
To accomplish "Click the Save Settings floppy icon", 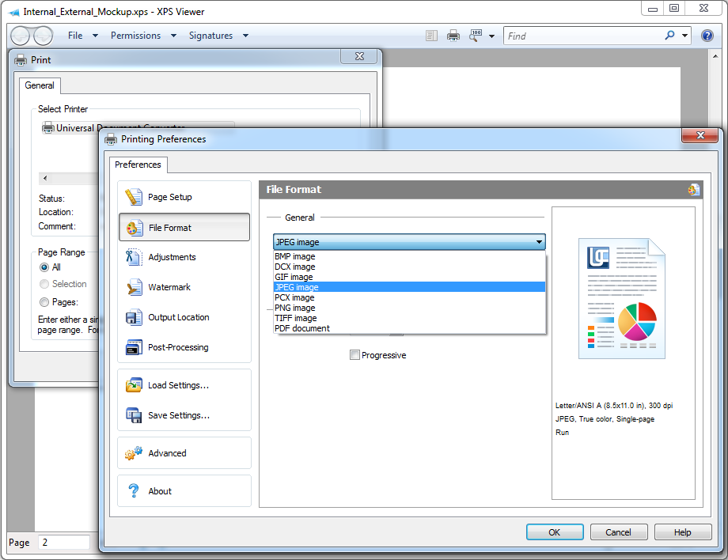I will [x=134, y=415].
